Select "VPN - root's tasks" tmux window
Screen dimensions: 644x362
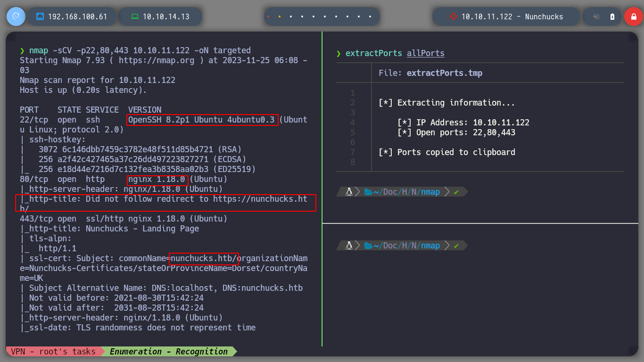pyautogui.click(x=53, y=352)
